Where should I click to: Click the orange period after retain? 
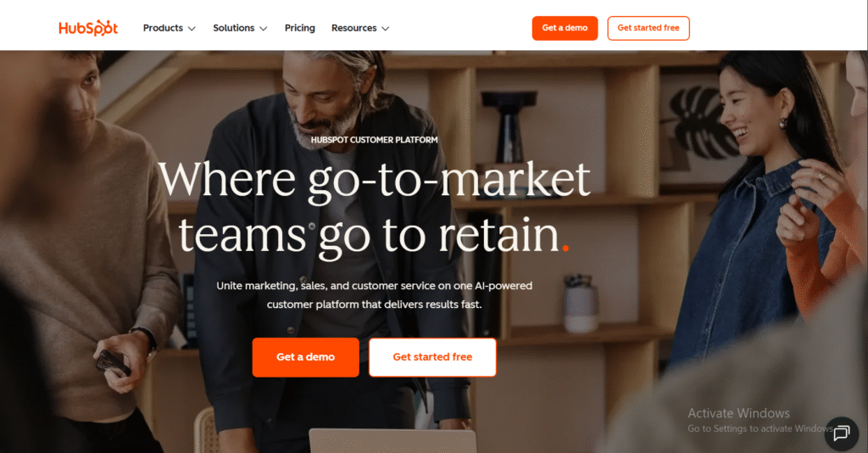[565, 248]
